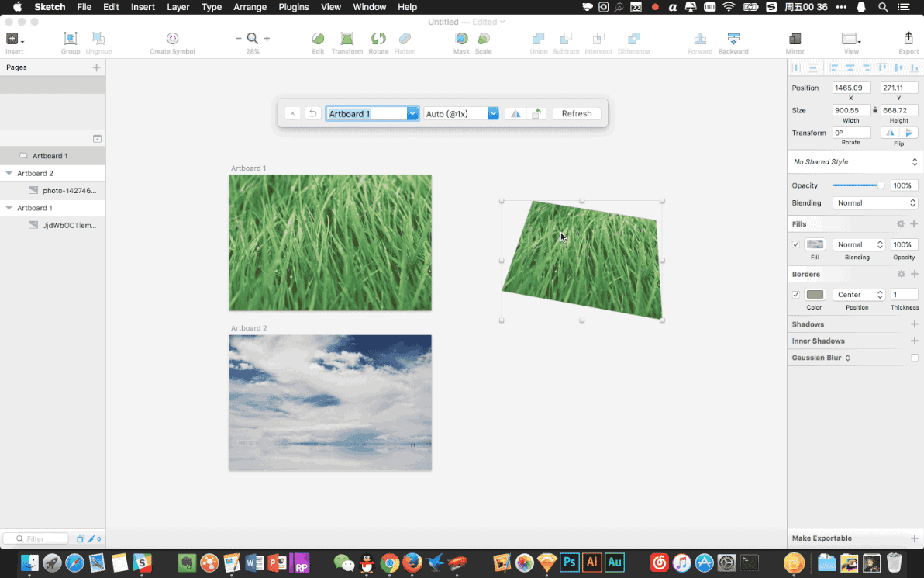This screenshot has height=578, width=924.
Task: Open the Auto (@1x) scale dropdown
Action: coord(493,114)
